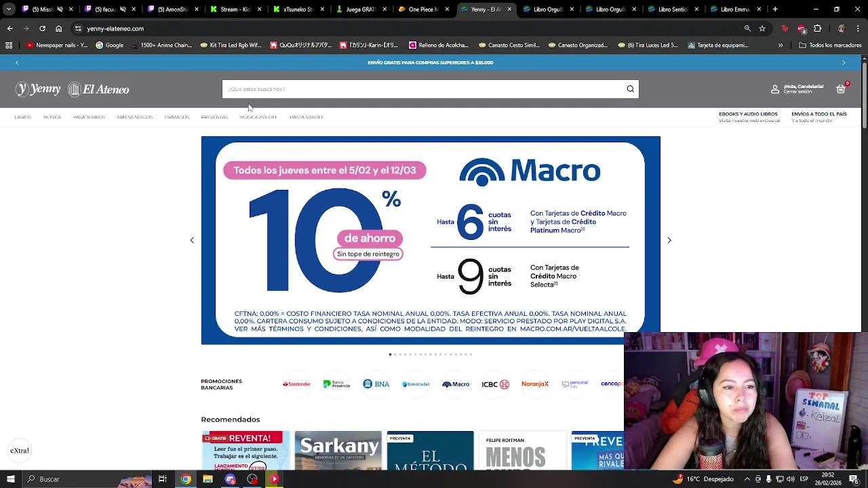Click the page vertical scrollbar
This screenshot has width=868, height=488.
[x=864, y=95]
